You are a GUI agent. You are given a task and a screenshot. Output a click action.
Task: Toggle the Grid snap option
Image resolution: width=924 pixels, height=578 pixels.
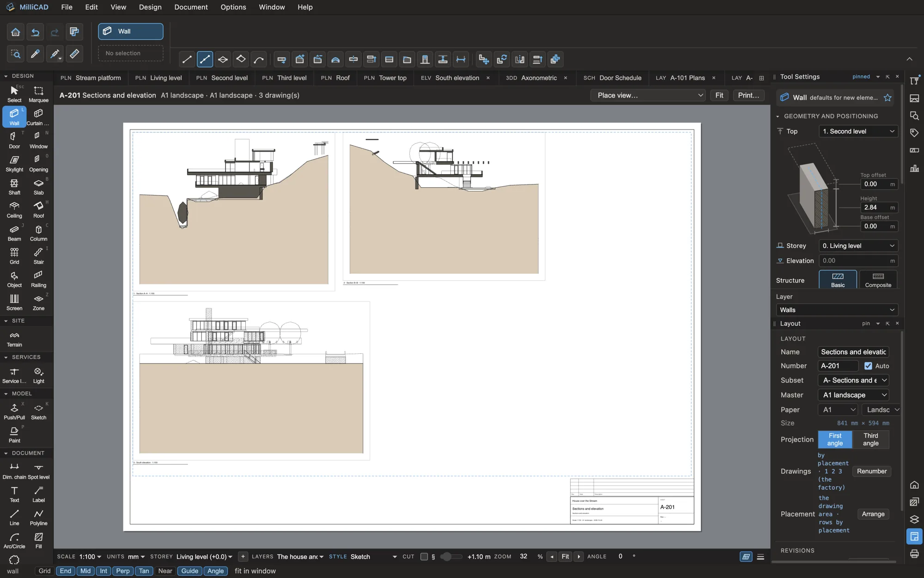[x=44, y=571]
